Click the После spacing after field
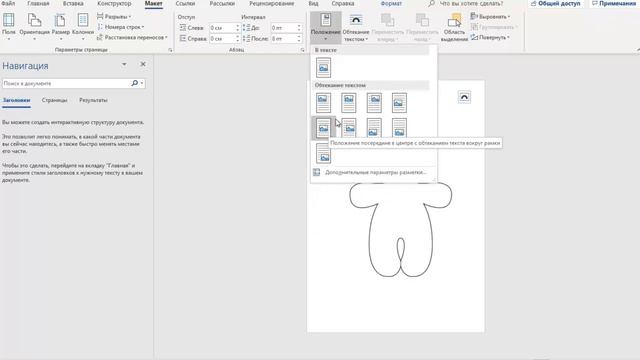The image size is (640, 360). (x=284, y=38)
